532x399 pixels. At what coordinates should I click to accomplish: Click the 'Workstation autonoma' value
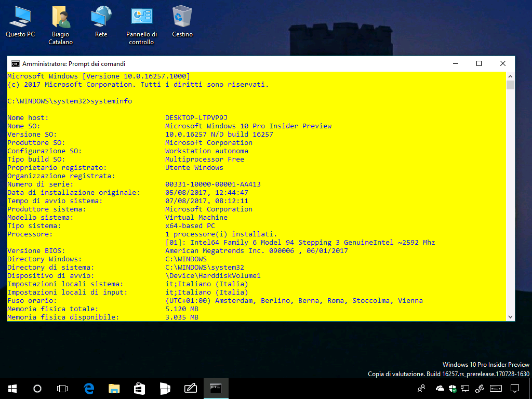click(207, 151)
